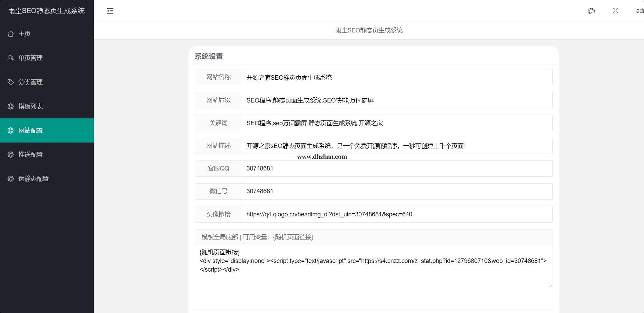Click the gear icon beside 模板列表
Screen dimensions: 644x313
click(x=11, y=106)
